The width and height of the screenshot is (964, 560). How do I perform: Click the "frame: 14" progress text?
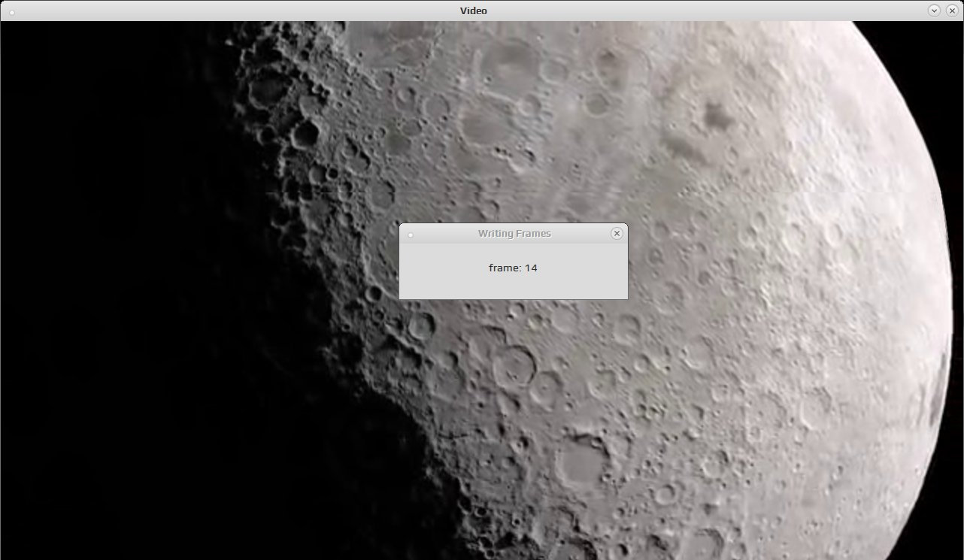coord(513,268)
